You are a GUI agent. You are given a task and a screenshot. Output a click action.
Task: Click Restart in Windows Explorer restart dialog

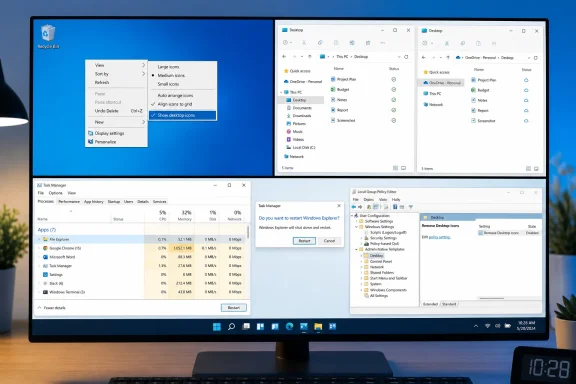[304, 241]
